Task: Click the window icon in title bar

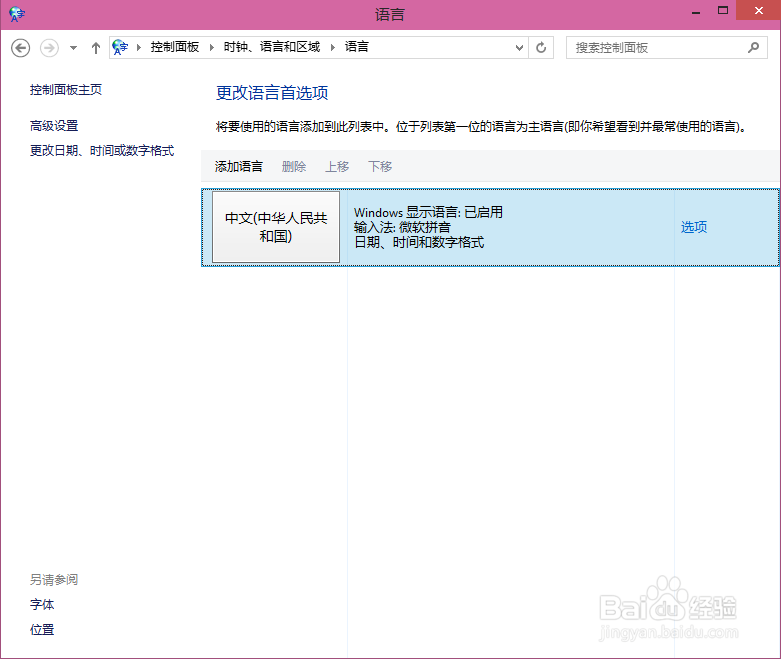Action: pos(16,14)
